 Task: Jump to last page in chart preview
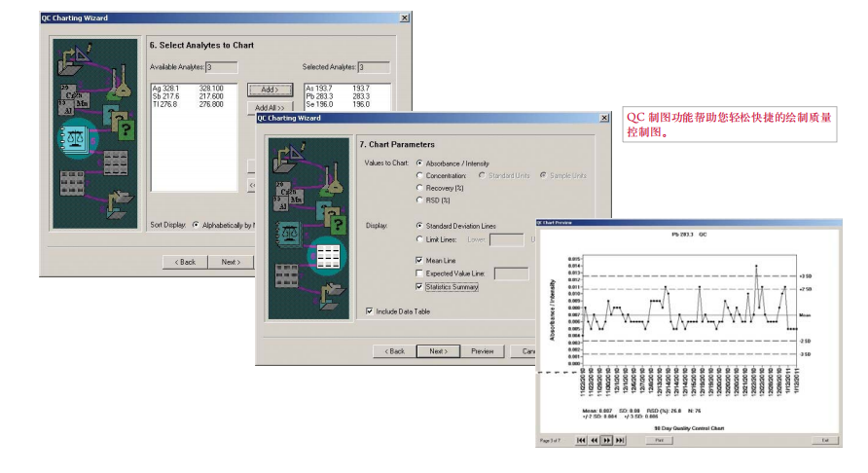[620, 440]
